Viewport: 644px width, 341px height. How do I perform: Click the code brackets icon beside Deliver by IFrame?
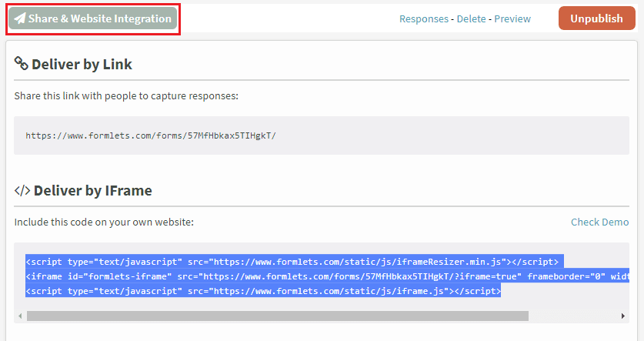pyautogui.click(x=22, y=191)
